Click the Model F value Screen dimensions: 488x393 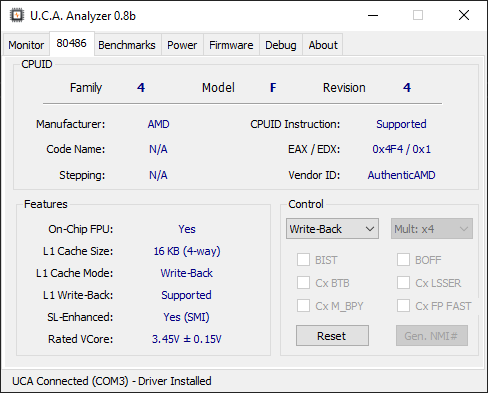tap(273, 88)
